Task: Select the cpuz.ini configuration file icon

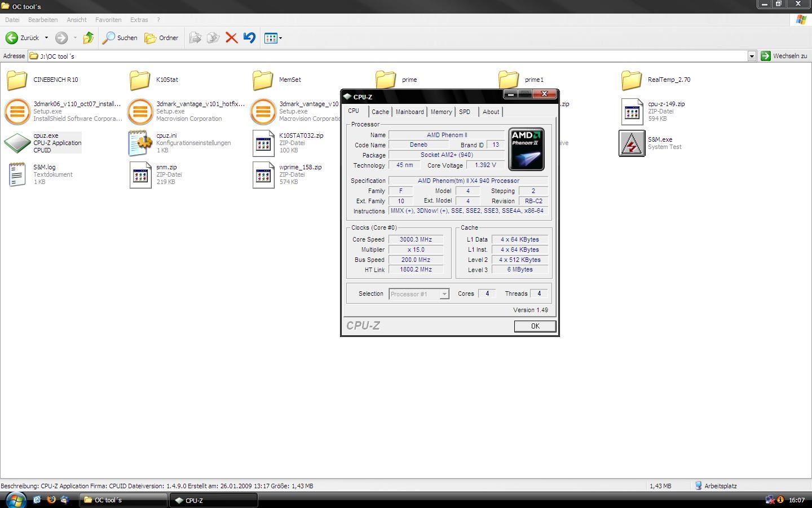Action: [140, 143]
